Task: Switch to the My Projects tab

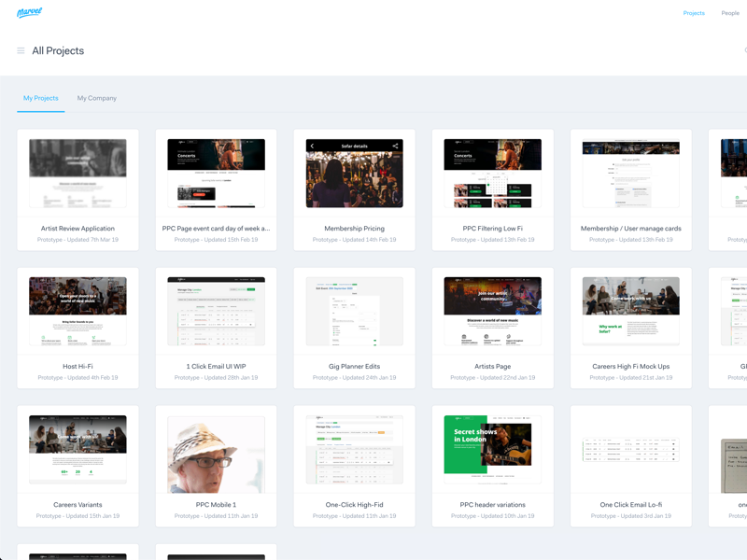Action: [41, 98]
